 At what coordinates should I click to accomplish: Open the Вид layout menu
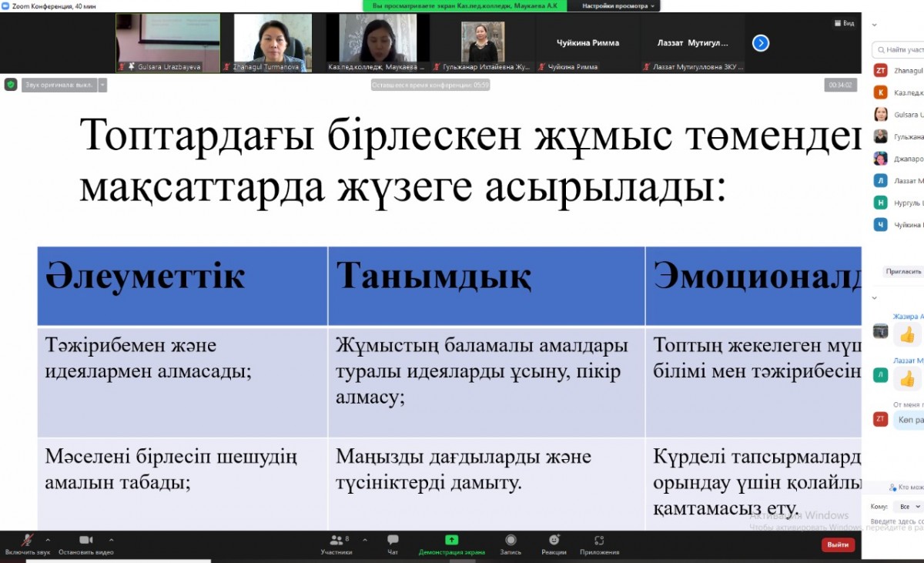[x=845, y=23]
